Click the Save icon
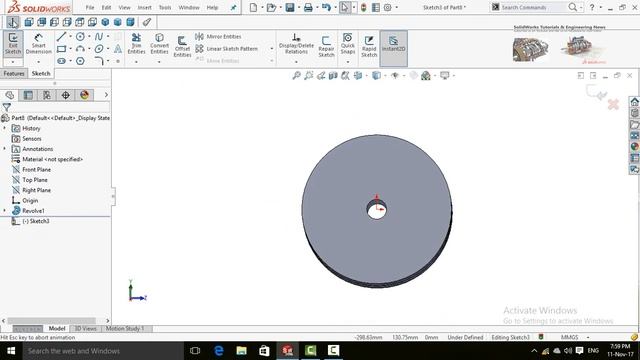 click(x=290, y=7)
